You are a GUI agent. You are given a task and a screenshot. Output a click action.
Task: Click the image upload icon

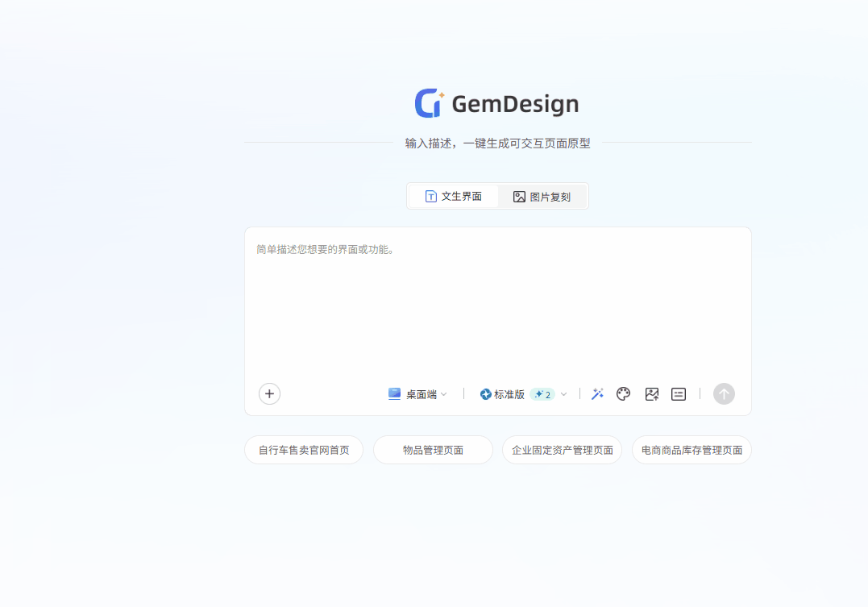(x=652, y=394)
